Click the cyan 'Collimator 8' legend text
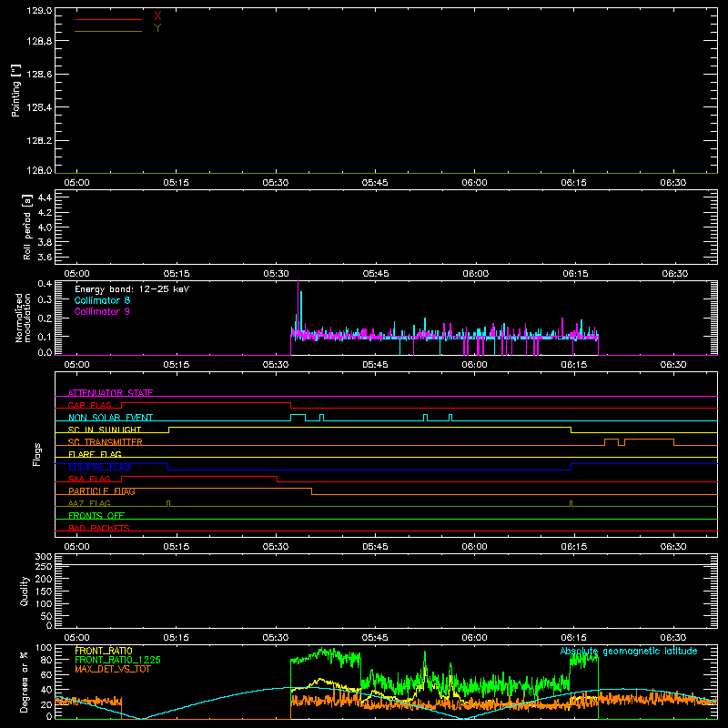The height and width of the screenshot is (728, 728). click(x=102, y=300)
